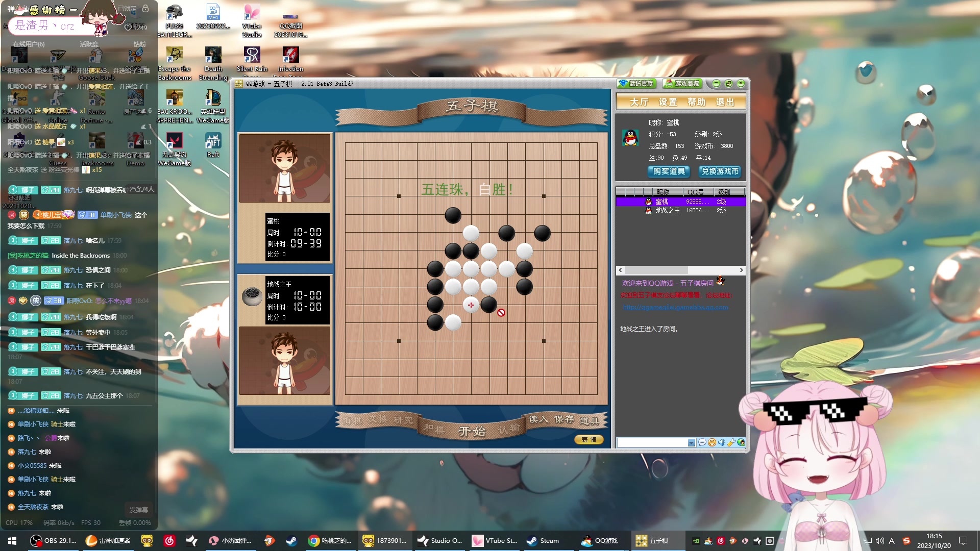Open the VTube Studio desktop icon
980x551 pixels.
[252, 20]
